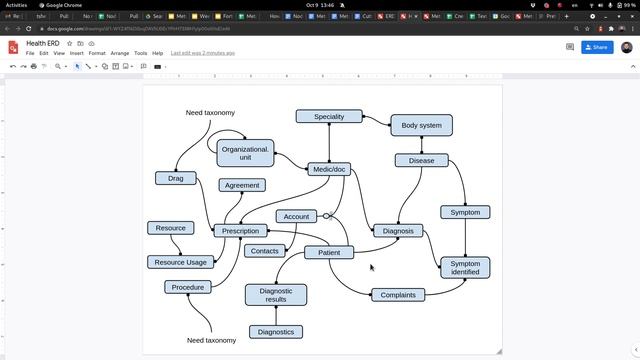The height and width of the screenshot is (360, 640).
Task: Select the Diagnosis entity box
Action: [x=398, y=231]
